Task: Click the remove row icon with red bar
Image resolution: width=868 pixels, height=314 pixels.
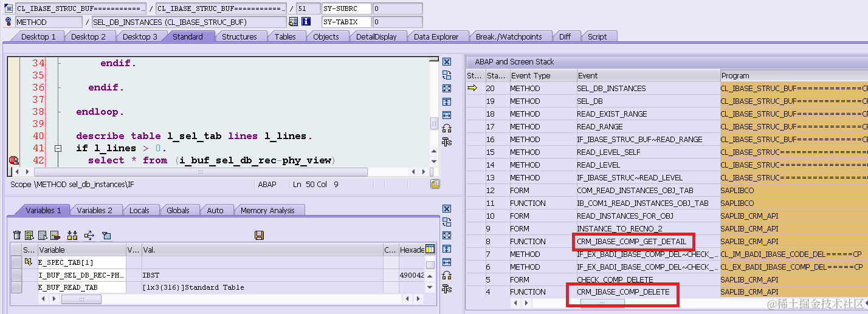Action: pos(55,235)
